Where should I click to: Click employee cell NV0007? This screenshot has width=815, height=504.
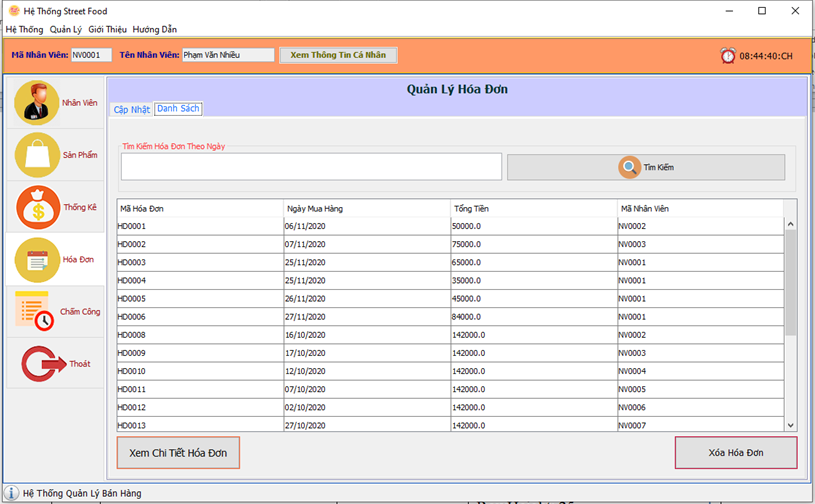point(700,425)
